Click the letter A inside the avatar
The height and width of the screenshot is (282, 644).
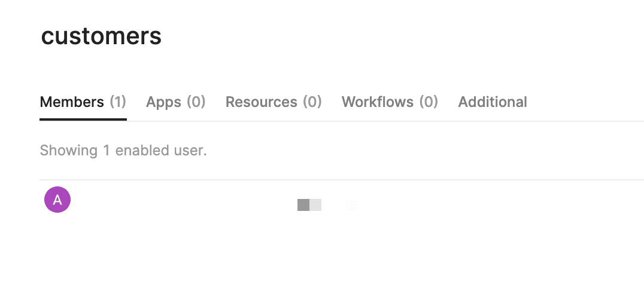pos(57,200)
